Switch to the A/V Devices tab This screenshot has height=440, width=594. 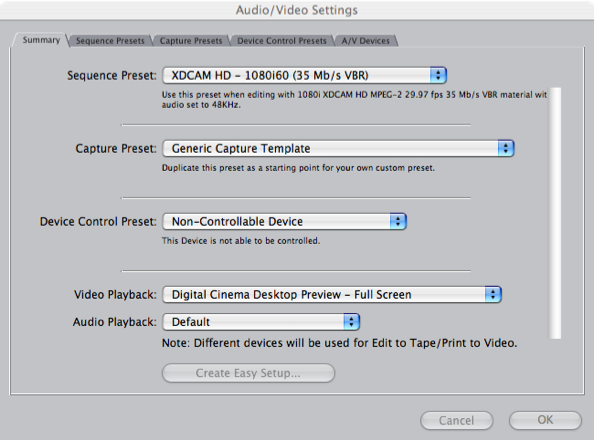[366, 41]
